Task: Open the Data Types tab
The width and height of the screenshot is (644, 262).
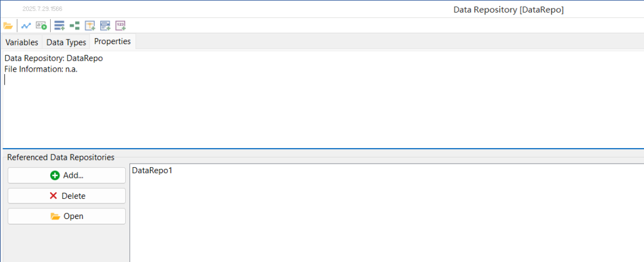Action: coord(66,42)
